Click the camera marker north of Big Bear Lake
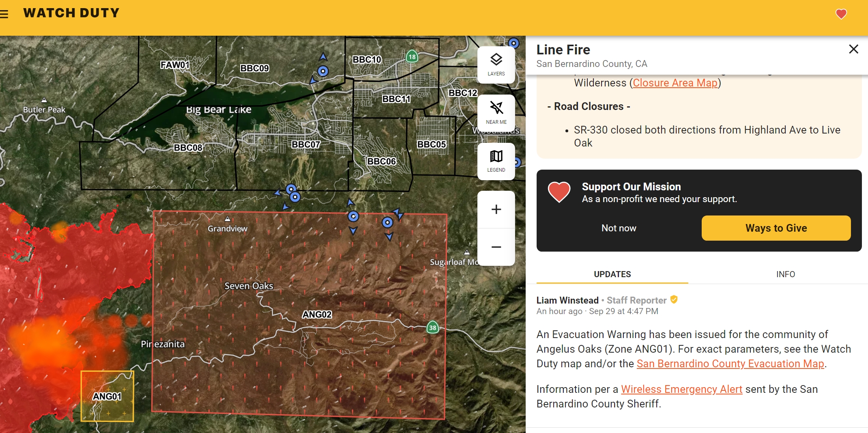The image size is (868, 433). tap(323, 71)
